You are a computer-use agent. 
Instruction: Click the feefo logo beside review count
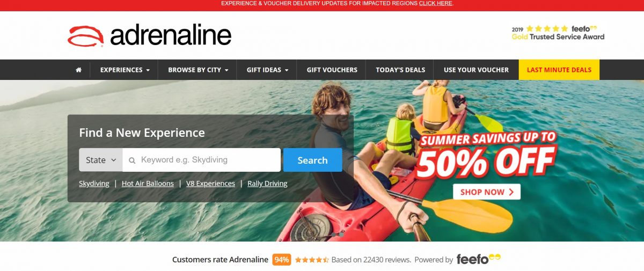(x=478, y=259)
